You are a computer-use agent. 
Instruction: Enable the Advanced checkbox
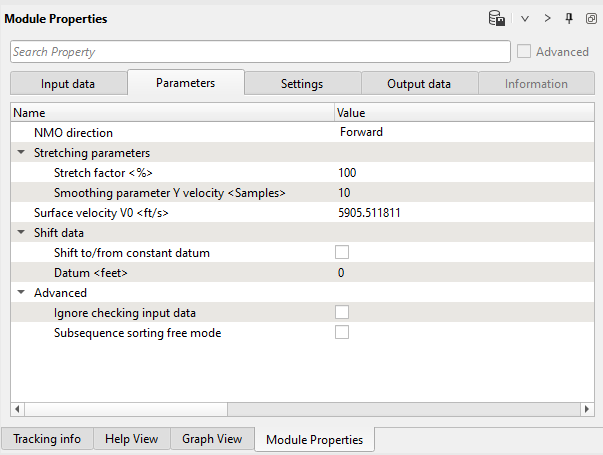(x=525, y=52)
